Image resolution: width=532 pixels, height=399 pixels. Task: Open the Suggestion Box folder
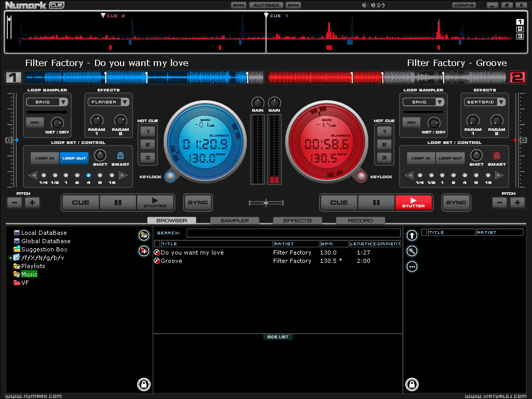coord(45,249)
